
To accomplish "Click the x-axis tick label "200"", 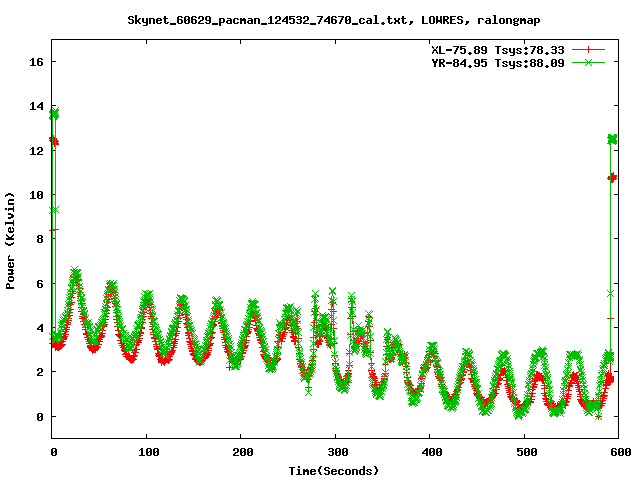I will (242, 452).
